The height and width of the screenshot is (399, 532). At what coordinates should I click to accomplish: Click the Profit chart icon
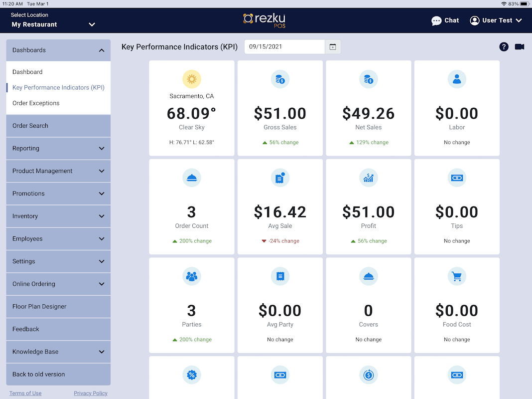coord(369,178)
